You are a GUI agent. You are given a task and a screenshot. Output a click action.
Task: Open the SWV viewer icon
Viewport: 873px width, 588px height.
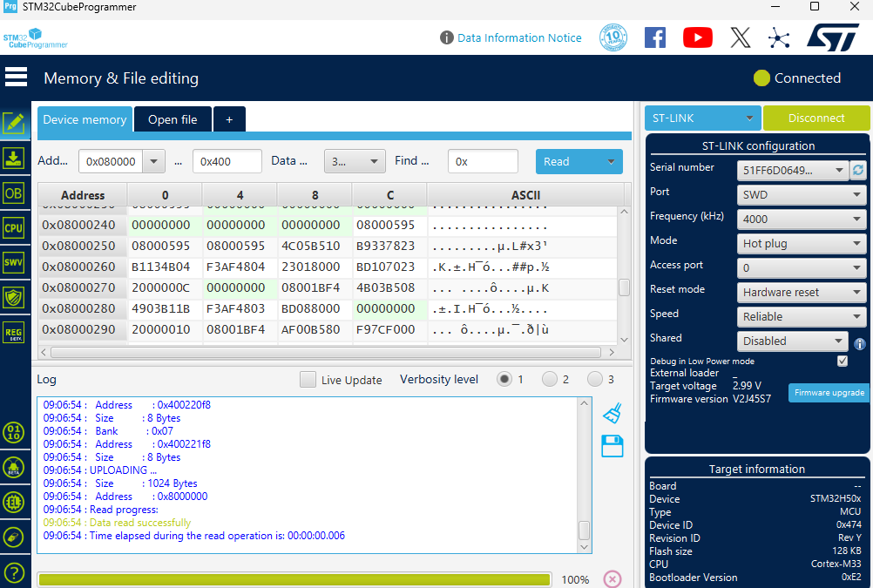[x=14, y=262]
